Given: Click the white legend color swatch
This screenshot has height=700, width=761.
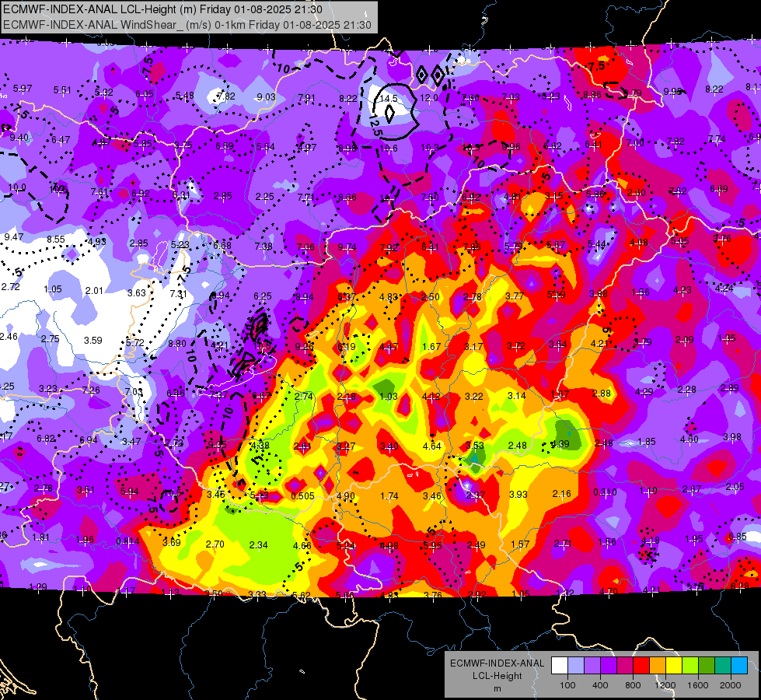Looking at the screenshot, I should (560, 666).
